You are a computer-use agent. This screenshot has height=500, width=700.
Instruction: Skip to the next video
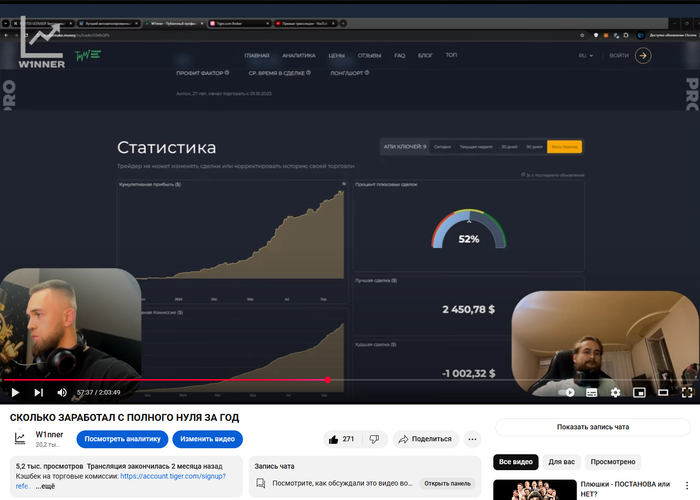(39, 392)
